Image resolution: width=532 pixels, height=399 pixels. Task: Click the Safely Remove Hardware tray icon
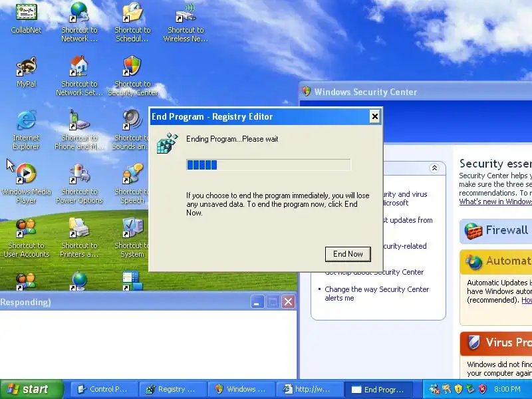[470, 389]
